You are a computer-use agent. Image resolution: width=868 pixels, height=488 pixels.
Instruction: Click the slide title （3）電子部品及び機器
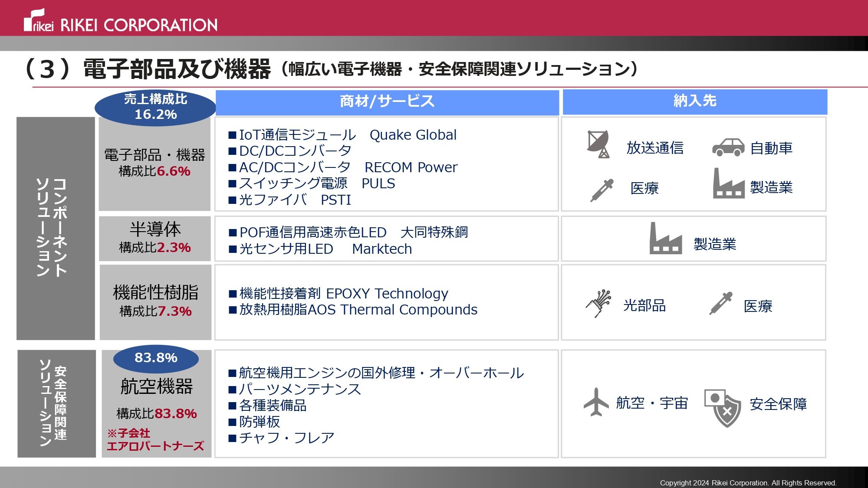tap(147, 69)
